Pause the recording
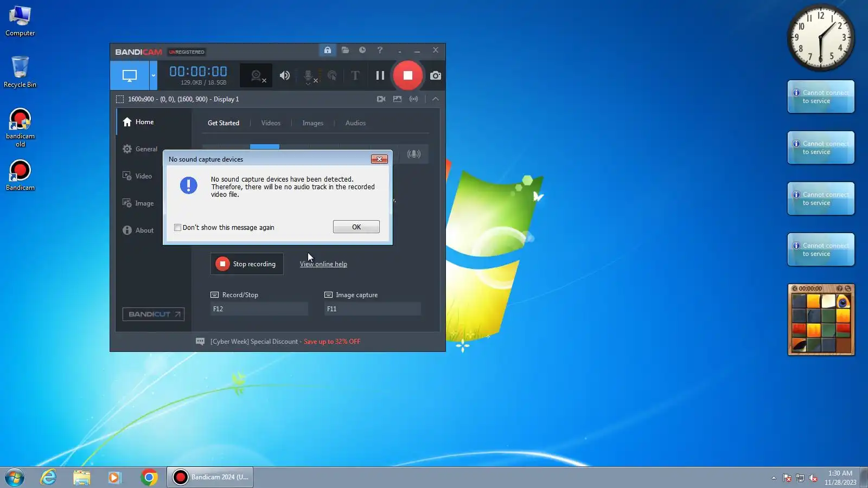The image size is (868, 488). [380, 75]
